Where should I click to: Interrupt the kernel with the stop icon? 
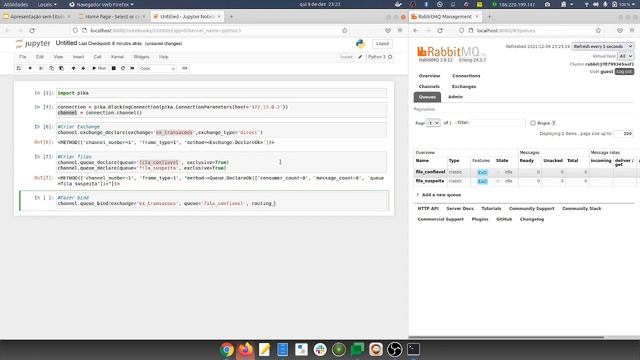pos(114,69)
